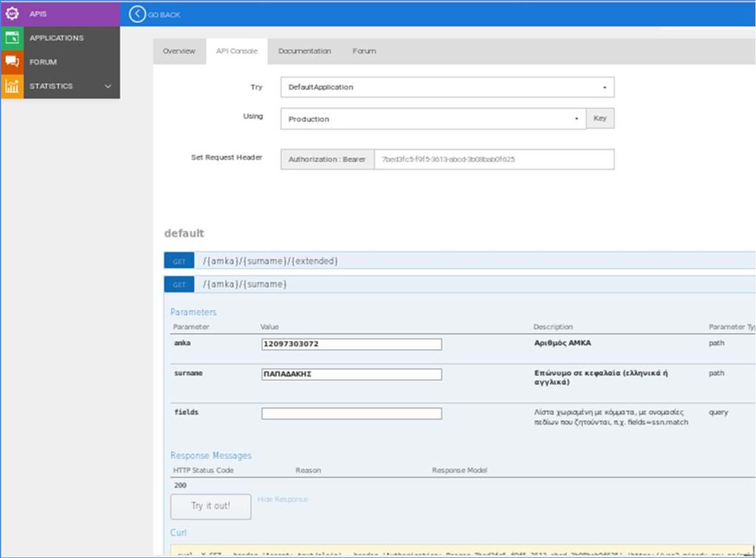The image size is (756, 558).
Task: Switch to the Forum tab
Action: click(364, 51)
